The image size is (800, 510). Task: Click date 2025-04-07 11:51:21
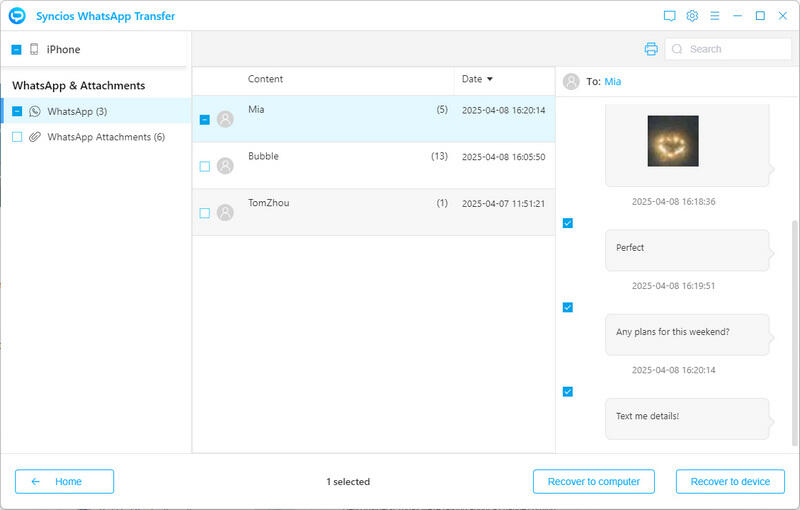point(504,203)
